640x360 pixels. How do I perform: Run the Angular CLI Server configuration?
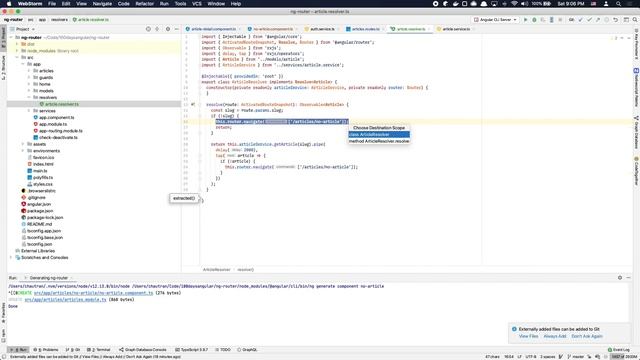pyautogui.click(x=525, y=20)
